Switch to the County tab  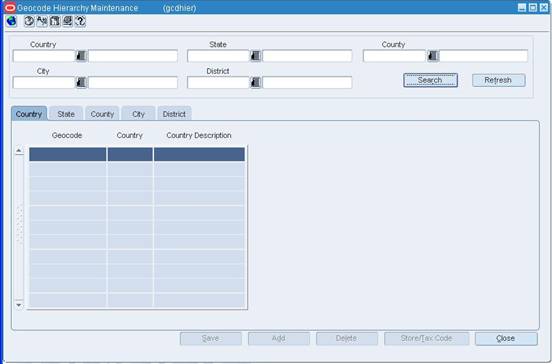point(102,114)
